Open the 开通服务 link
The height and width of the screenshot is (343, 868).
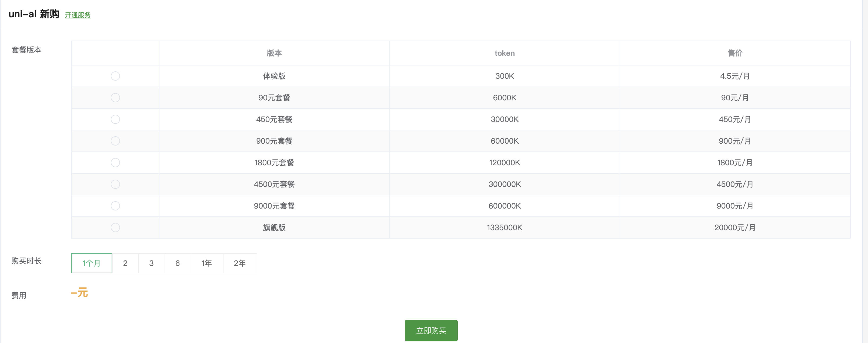click(78, 15)
